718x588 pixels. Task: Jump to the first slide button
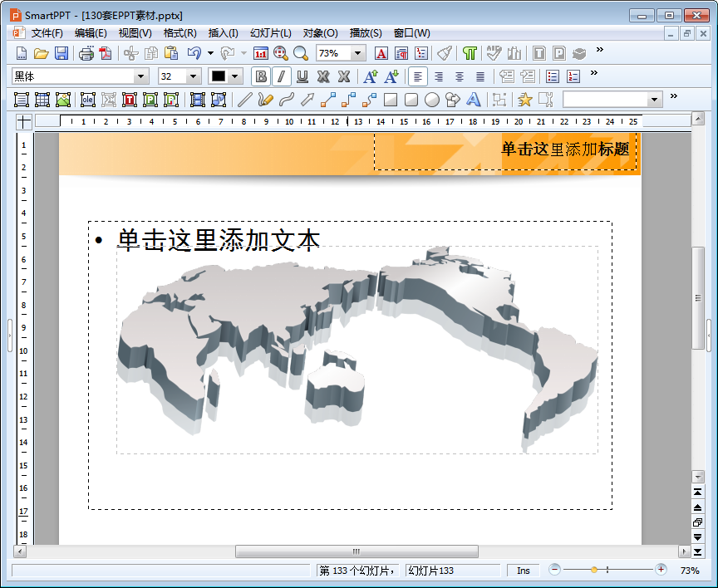(697, 492)
